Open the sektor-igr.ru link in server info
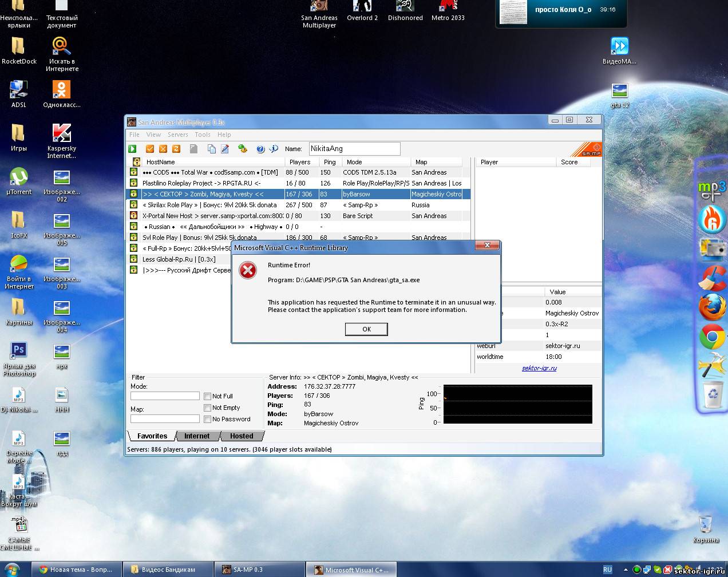Screen dimensions: 728x577 pos(539,368)
